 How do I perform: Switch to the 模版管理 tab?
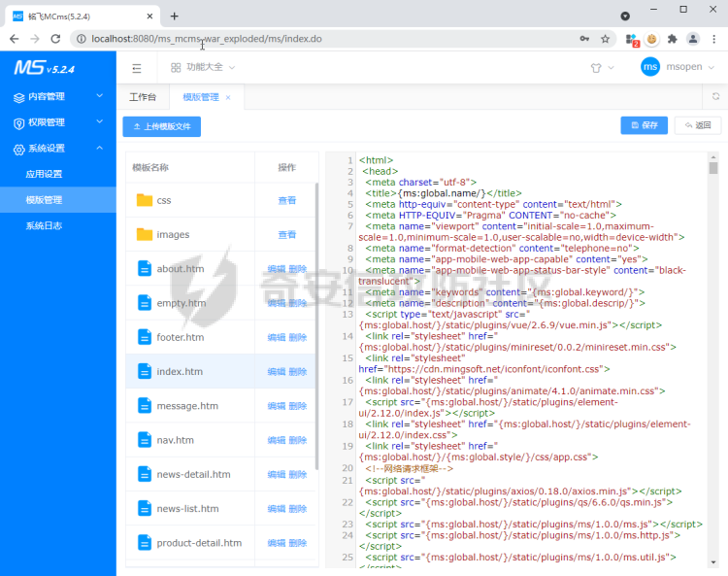[x=201, y=97]
